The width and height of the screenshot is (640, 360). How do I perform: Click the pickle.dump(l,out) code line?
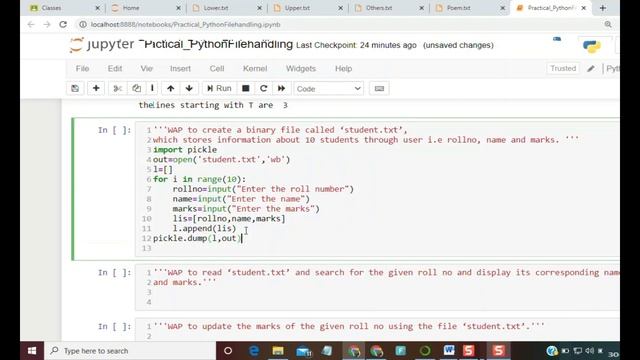tap(198, 238)
